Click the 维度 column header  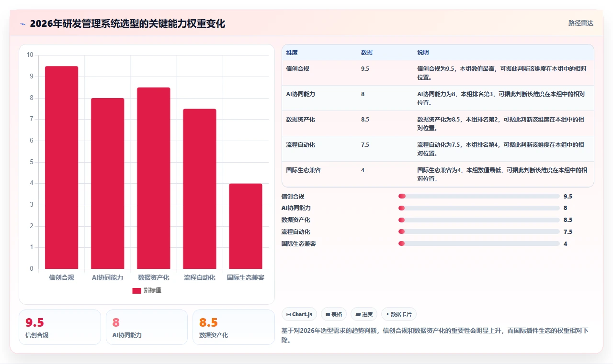pyautogui.click(x=292, y=53)
